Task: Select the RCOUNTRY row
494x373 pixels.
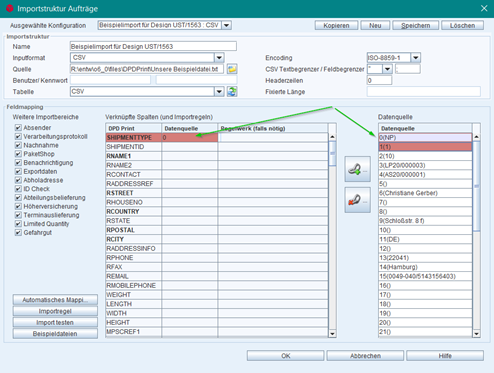Action: 217,211
